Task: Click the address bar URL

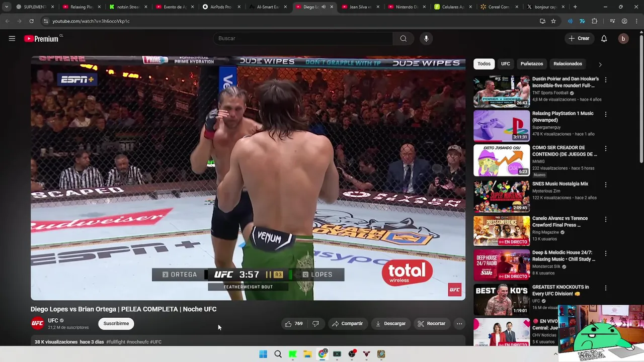Action: (x=91, y=21)
